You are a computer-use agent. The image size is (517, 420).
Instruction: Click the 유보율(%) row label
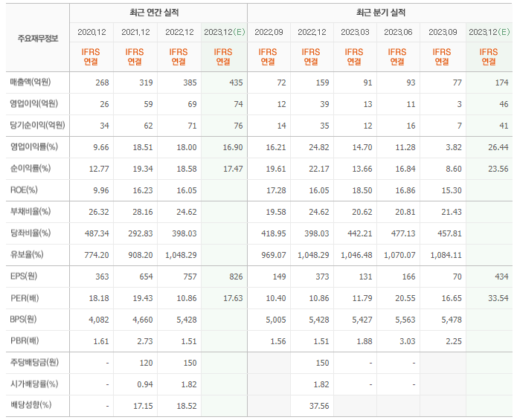click(27, 255)
